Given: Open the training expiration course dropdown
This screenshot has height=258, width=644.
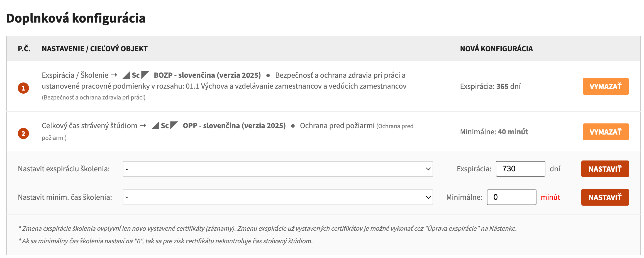Looking at the screenshot, I should pyautogui.click(x=278, y=169).
